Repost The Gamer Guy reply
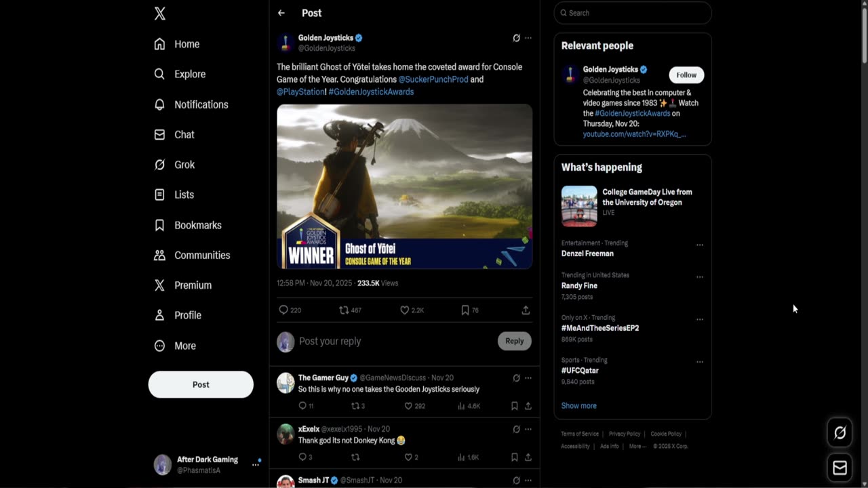Screen dimensions: 868x488 point(358,406)
